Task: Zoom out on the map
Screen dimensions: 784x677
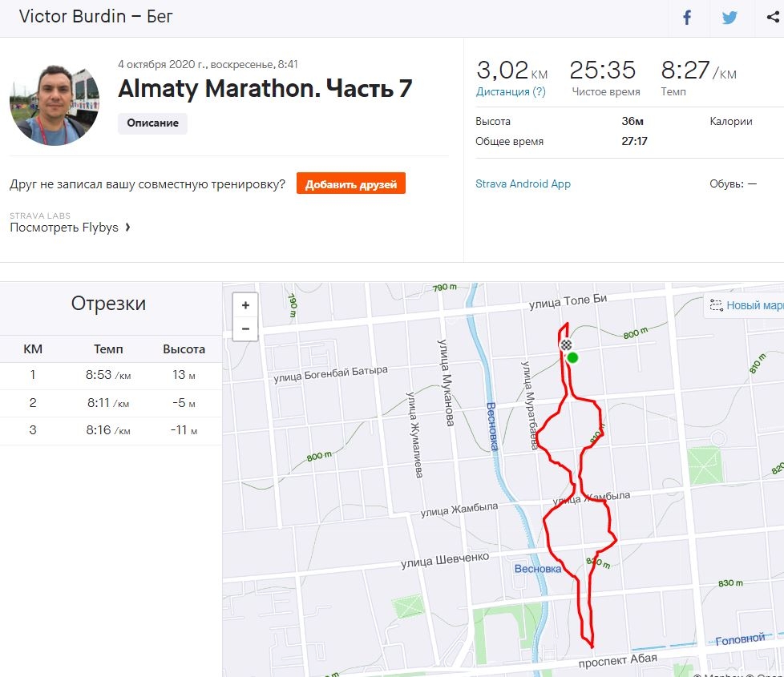Action: click(245, 328)
